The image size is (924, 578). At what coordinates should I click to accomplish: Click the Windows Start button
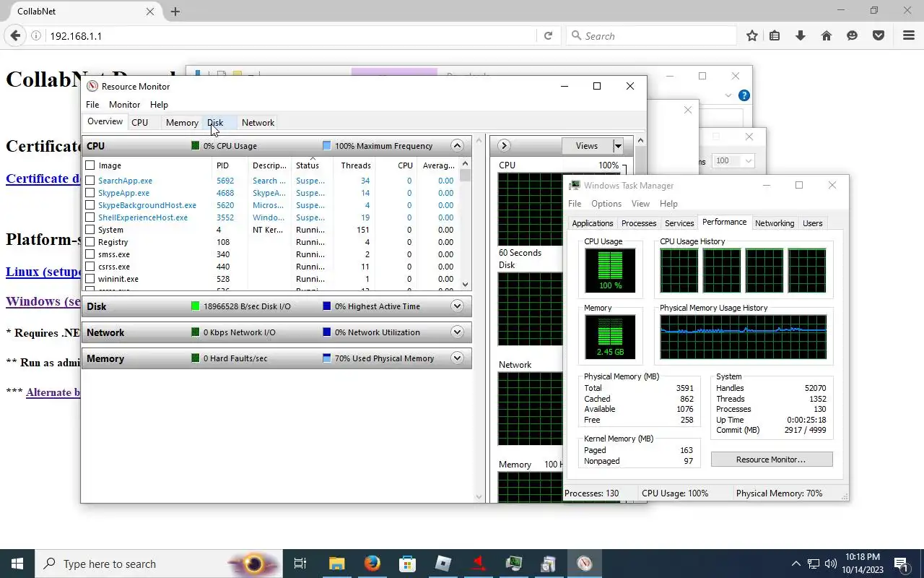17,564
